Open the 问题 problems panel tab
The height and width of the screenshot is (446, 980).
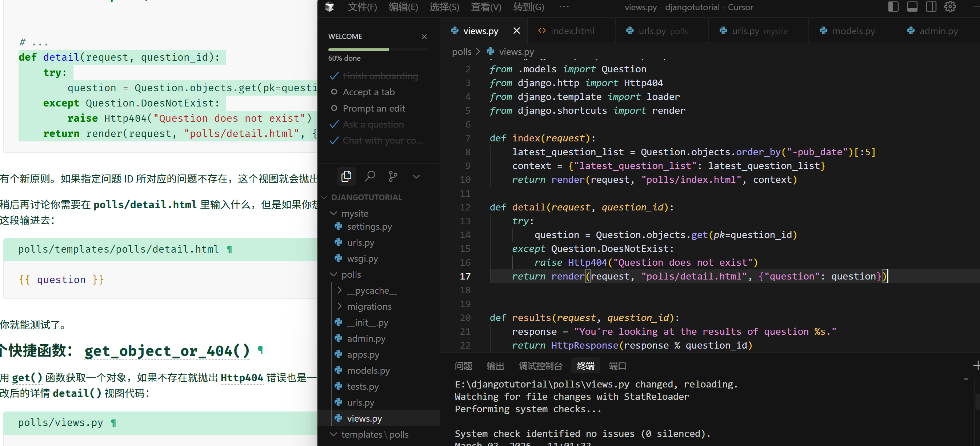pos(463,366)
